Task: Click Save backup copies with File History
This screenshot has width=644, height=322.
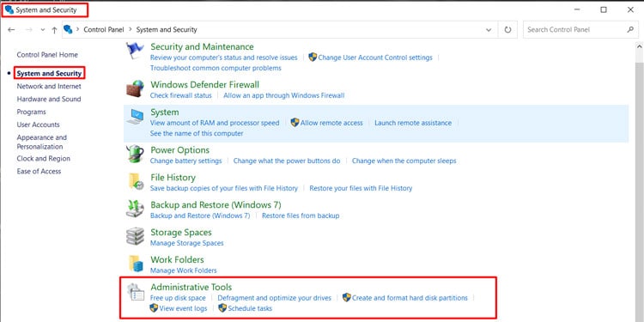Action: (x=224, y=188)
